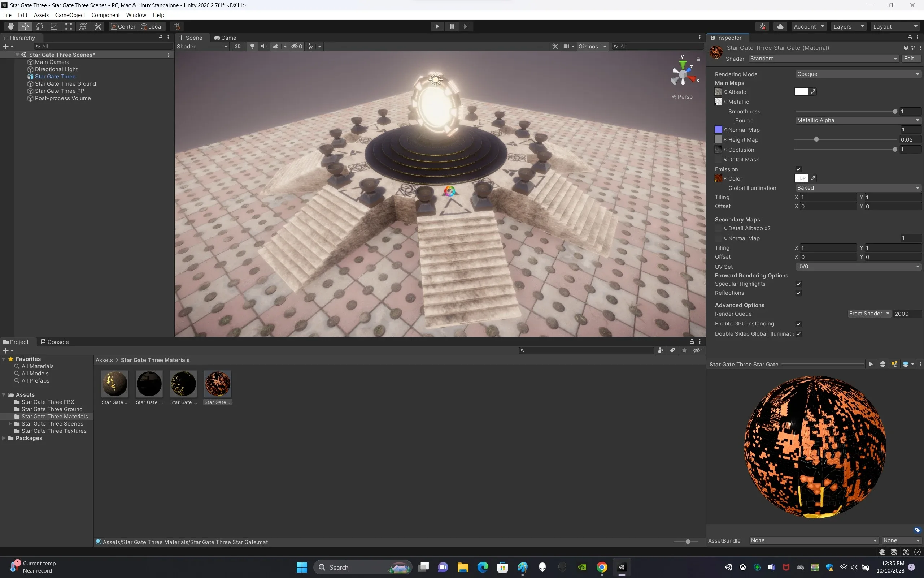Switch to the Game tab

(225, 38)
